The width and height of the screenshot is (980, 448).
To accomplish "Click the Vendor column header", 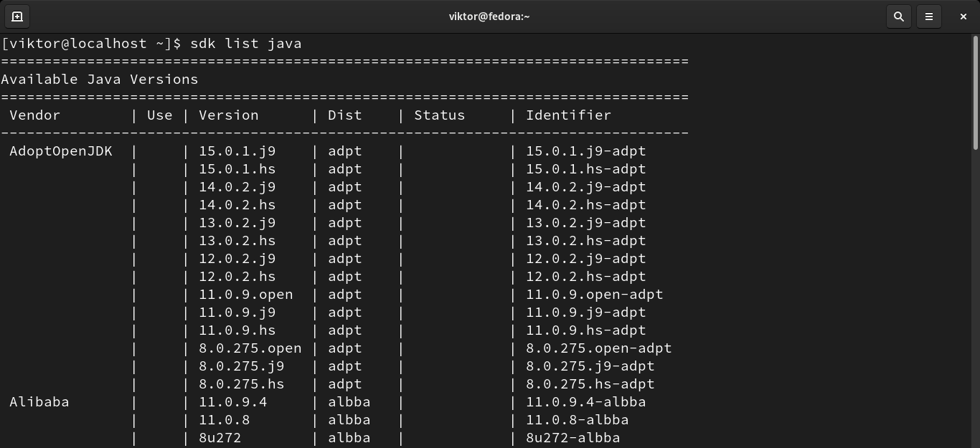I will 34,115.
